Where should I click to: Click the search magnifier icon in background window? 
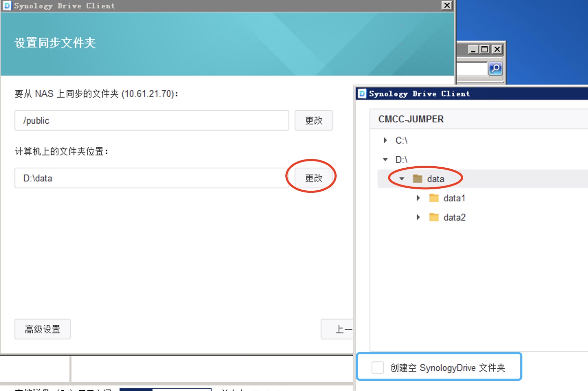point(495,69)
